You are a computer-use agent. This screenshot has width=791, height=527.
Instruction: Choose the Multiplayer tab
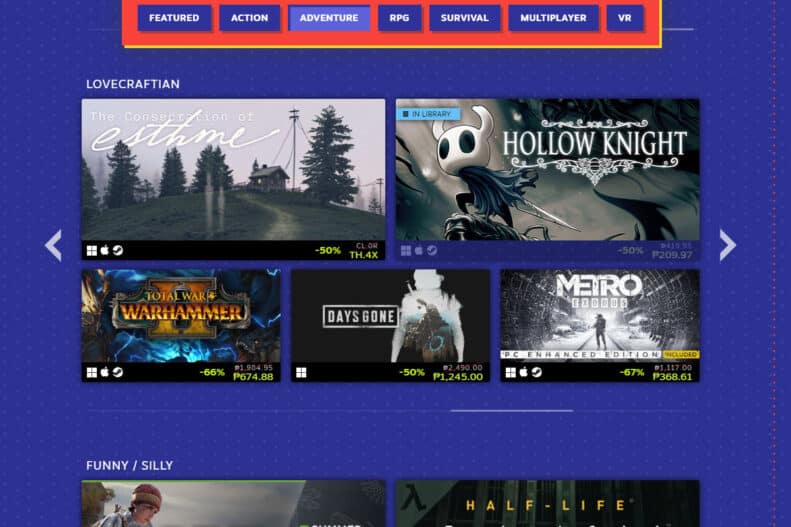[x=553, y=18]
